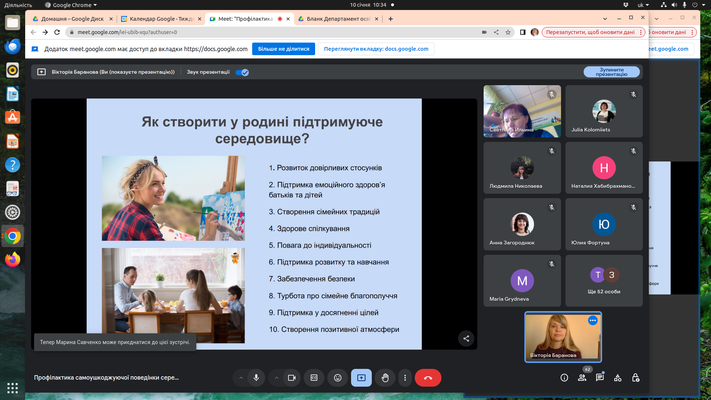
Task: Open Ubuntu Software from the dock
Action: (12, 117)
